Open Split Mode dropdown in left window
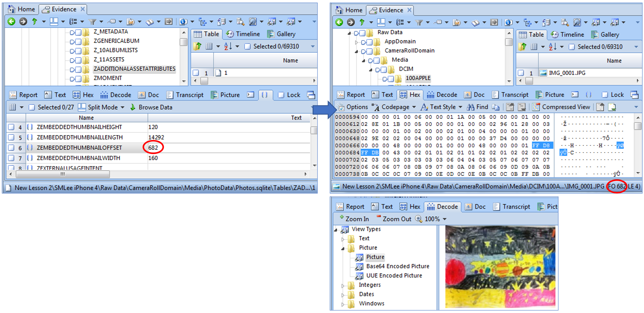644x313 pixels. click(x=122, y=107)
